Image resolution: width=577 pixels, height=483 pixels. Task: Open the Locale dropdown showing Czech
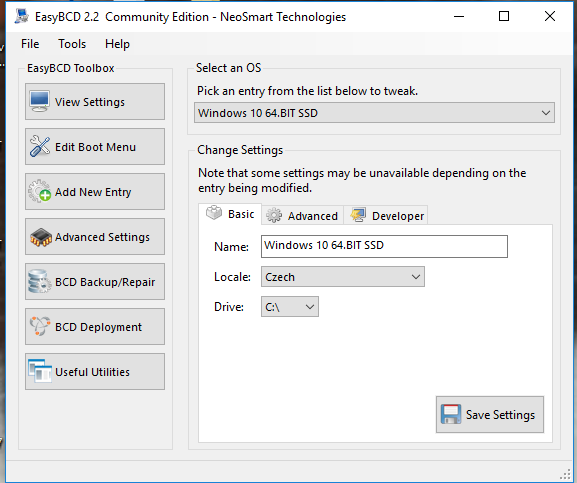pos(343,277)
